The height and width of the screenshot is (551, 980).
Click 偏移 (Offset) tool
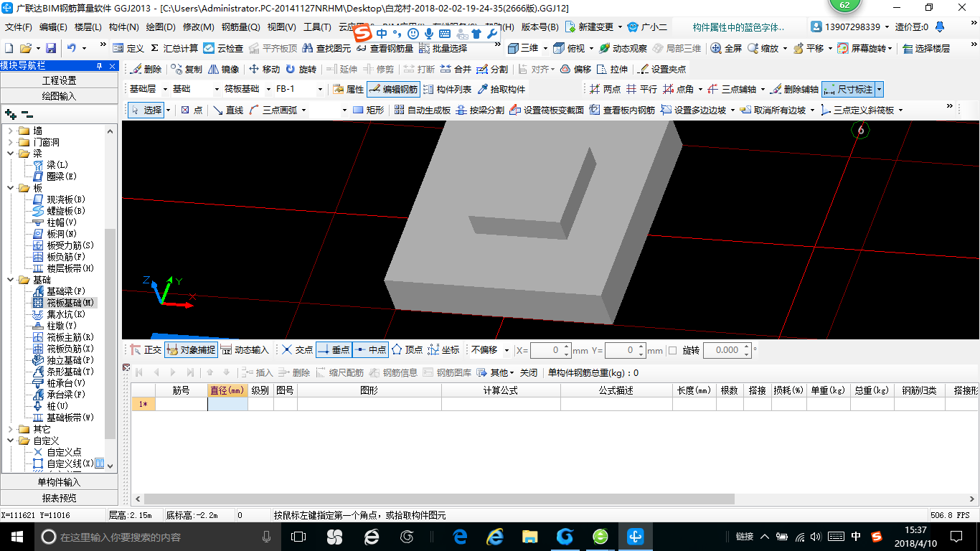click(575, 70)
